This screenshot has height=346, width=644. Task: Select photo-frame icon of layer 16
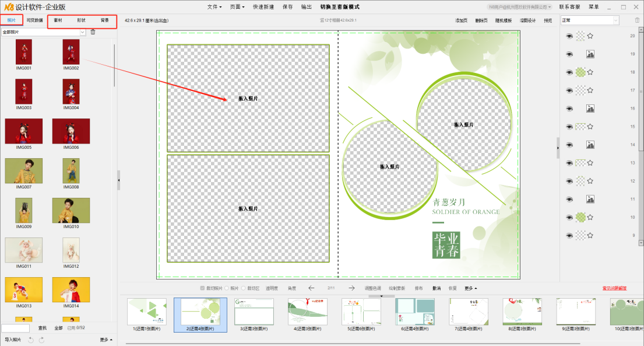590,108
